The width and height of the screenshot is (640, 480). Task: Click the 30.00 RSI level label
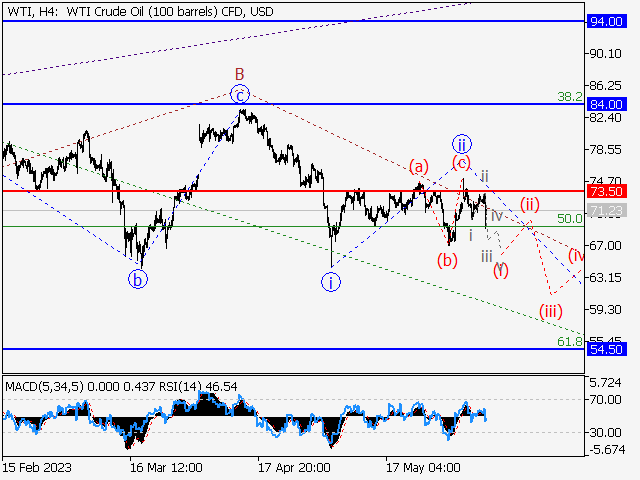pos(605,432)
